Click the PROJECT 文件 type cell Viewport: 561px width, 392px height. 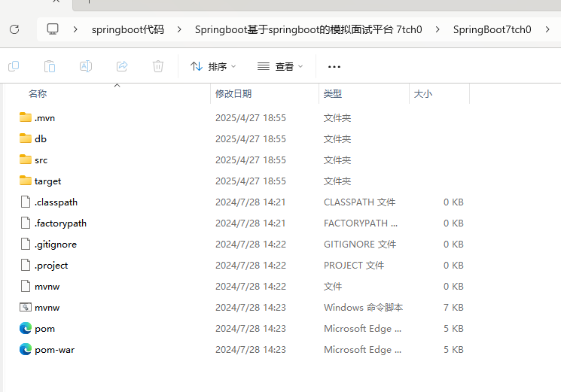pos(353,266)
